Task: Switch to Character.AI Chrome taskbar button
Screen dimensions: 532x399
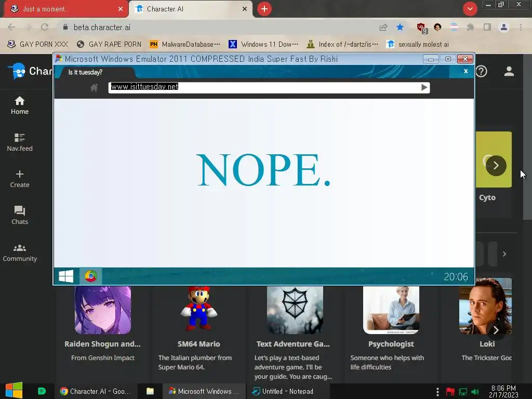Action: tap(96, 391)
